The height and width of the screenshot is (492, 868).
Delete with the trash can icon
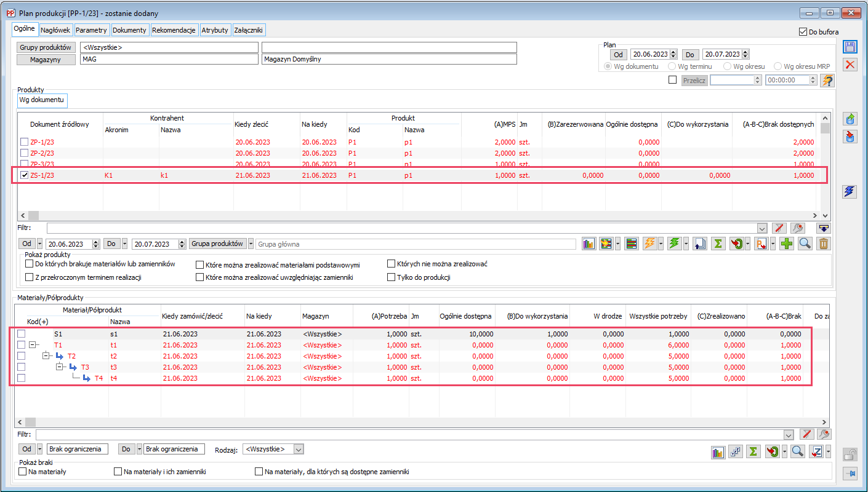pos(824,244)
